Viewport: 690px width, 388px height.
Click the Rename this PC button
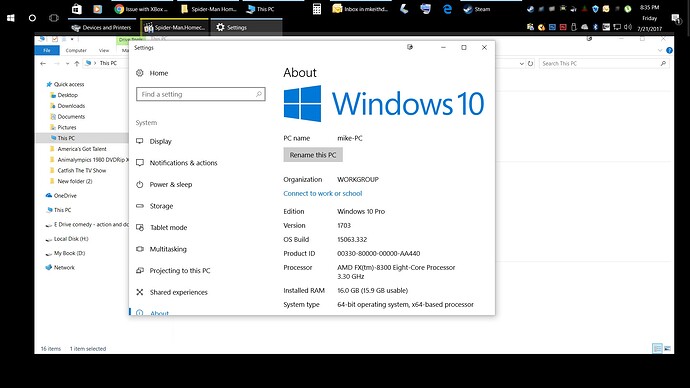(x=313, y=155)
